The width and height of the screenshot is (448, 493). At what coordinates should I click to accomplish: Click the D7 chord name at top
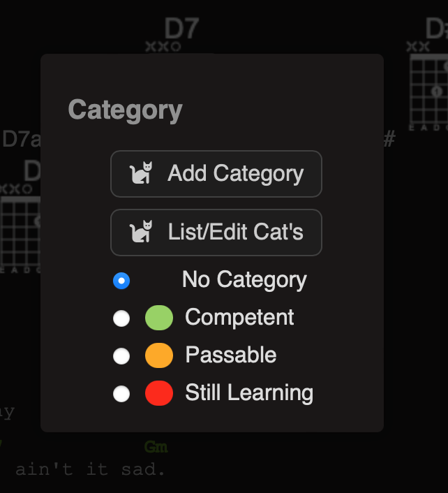coord(181,29)
